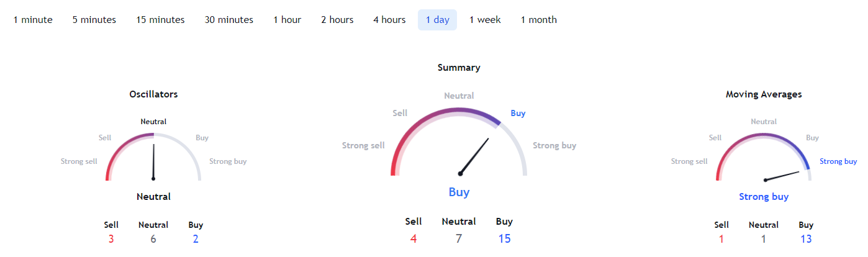Click the Oscillators gauge needle

tap(153, 161)
